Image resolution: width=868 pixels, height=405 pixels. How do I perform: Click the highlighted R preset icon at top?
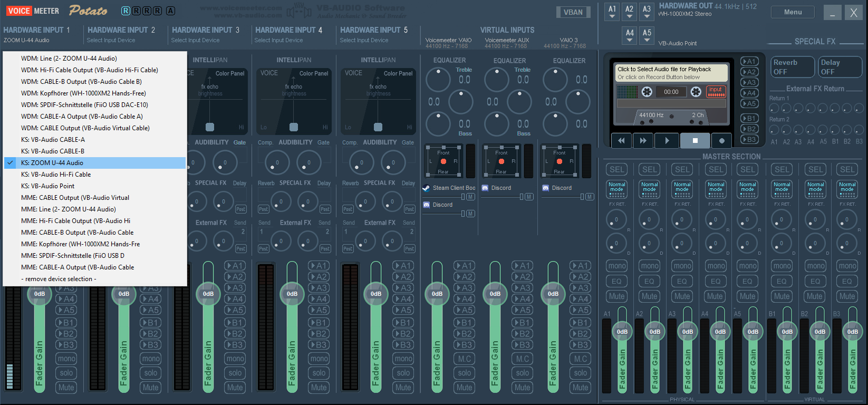coord(126,11)
